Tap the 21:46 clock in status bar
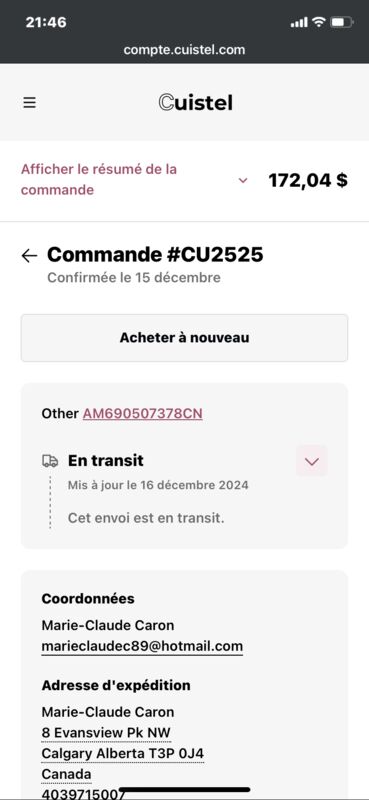Image resolution: width=369 pixels, height=800 pixels. pos(46,22)
